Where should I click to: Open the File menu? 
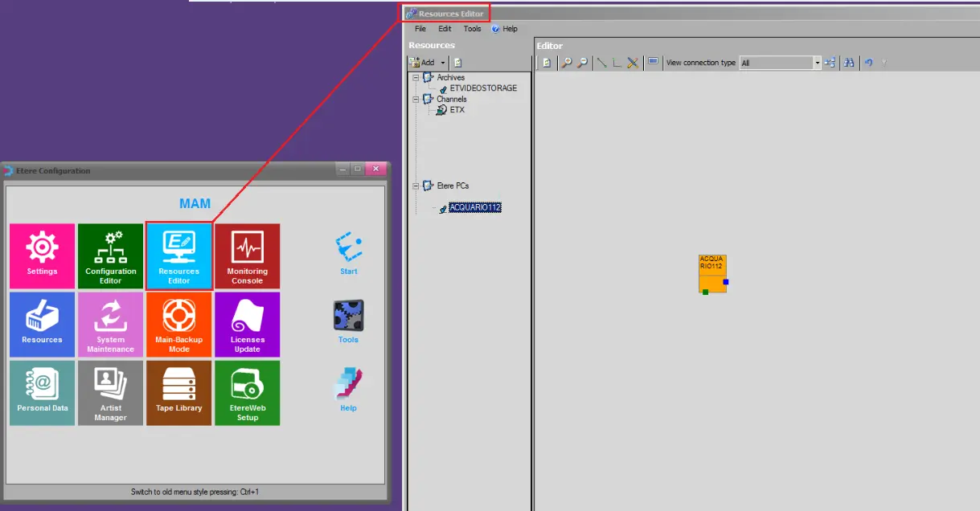420,29
